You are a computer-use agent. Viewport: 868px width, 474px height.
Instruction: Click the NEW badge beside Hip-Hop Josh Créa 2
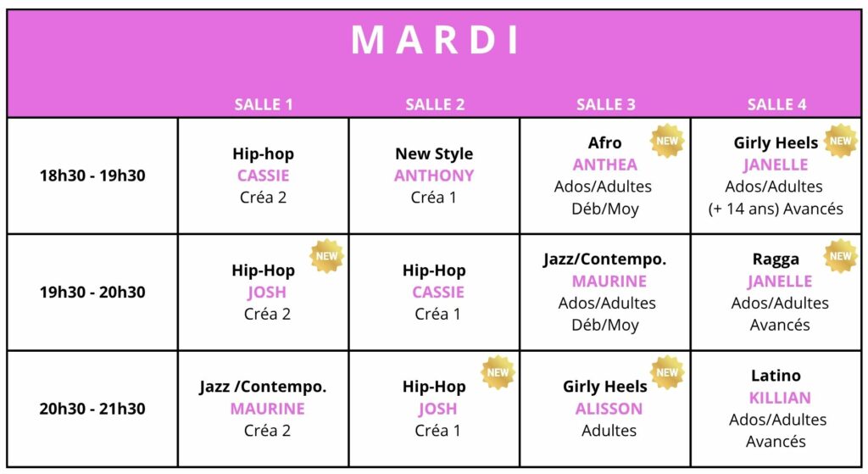tap(326, 256)
